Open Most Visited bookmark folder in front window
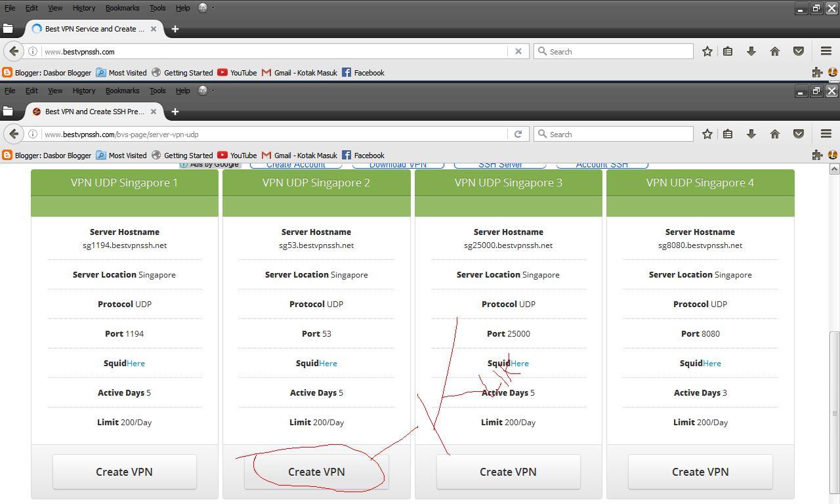Viewport: 840px width, 504px height. click(121, 156)
